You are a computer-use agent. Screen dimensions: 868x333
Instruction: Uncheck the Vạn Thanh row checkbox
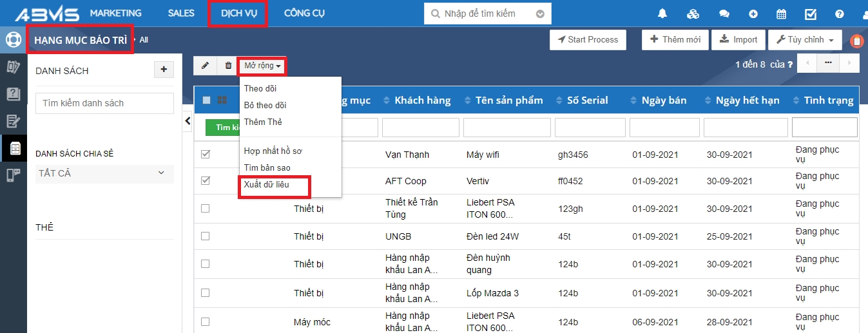(x=206, y=155)
